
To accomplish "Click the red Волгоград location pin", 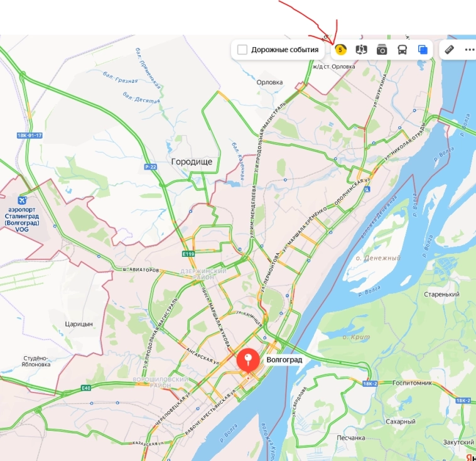I will tap(248, 361).
